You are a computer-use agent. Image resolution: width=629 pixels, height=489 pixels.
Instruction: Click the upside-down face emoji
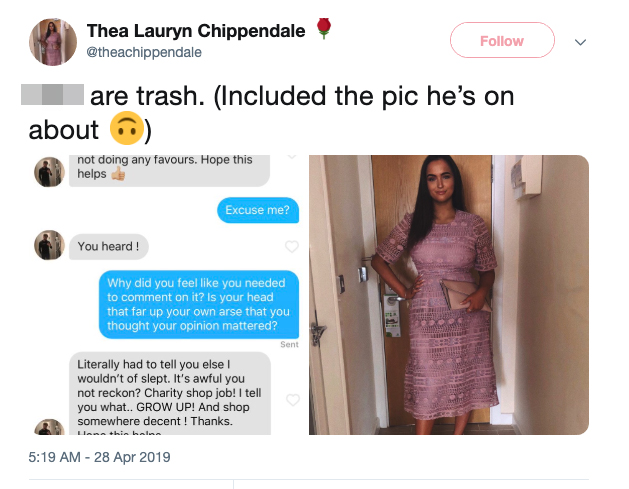pos(127,128)
